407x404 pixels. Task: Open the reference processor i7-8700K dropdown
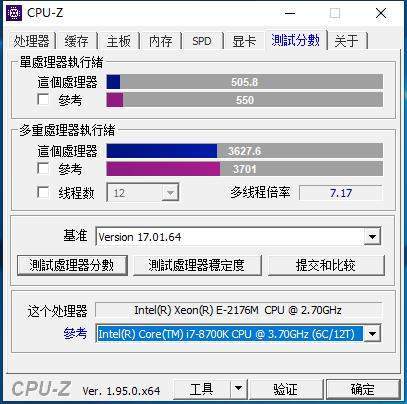372,333
